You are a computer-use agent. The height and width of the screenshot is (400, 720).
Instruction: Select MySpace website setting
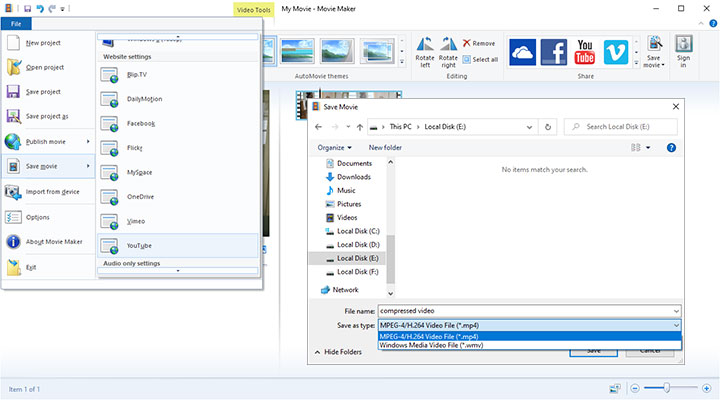pyautogui.click(x=178, y=172)
